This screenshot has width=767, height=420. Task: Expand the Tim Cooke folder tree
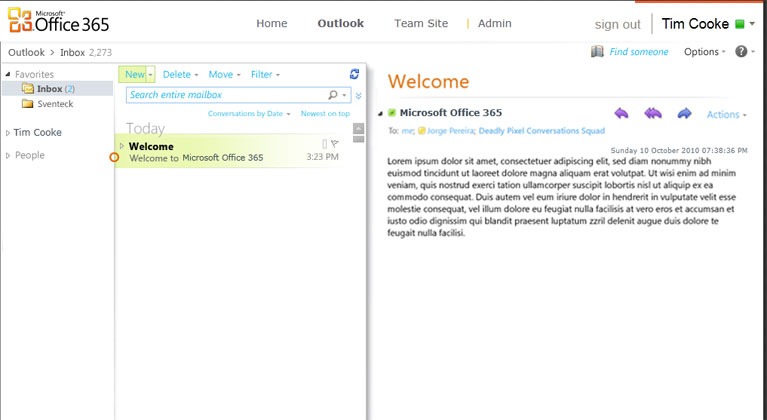coord(9,132)
